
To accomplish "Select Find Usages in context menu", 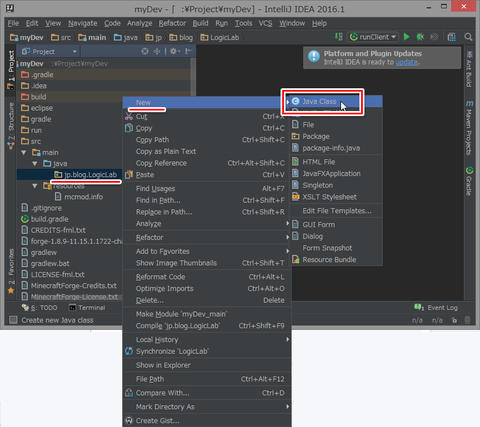I will [207, 189].
